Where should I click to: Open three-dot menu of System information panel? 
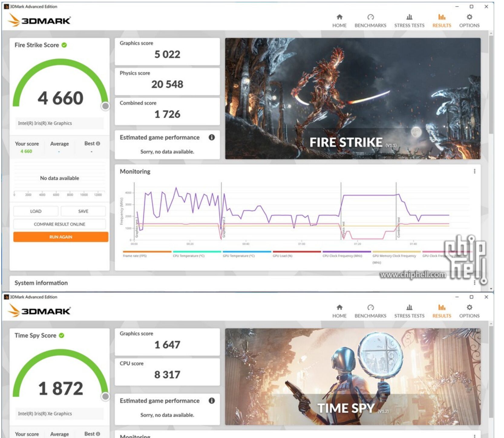tap(474, 283)
